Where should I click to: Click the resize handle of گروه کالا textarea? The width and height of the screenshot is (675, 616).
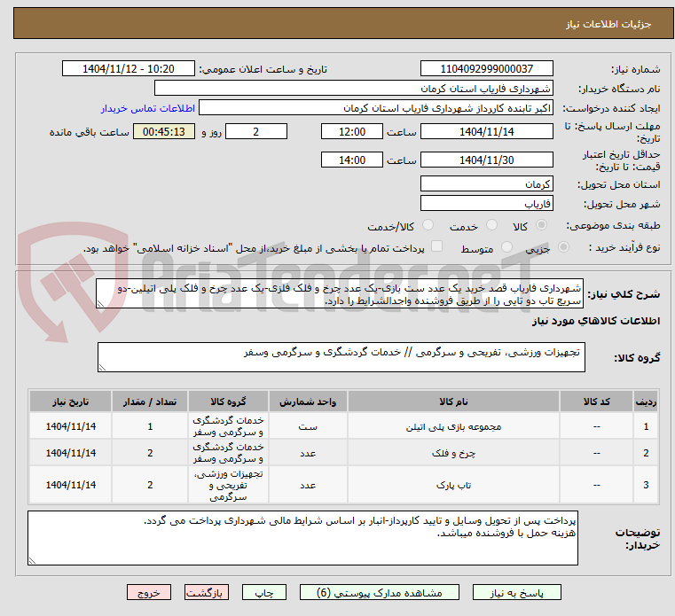pos(102,367)
